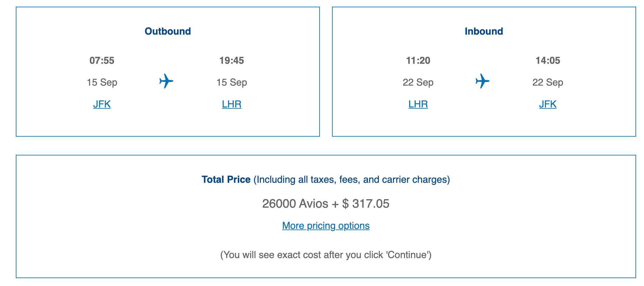This screenshot has height=286, width=644.
Task: Click the inbound flight airplane icon
Action: click(483, 81)
